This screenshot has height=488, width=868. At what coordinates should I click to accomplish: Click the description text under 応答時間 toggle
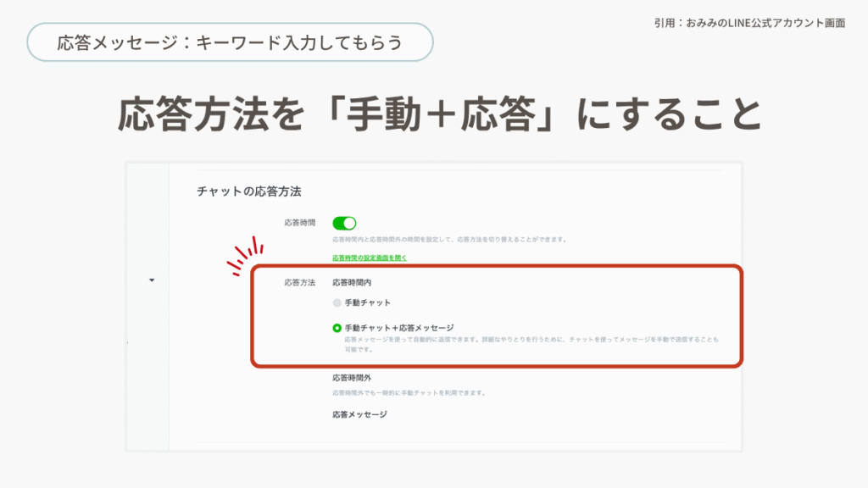click(449, 240)
